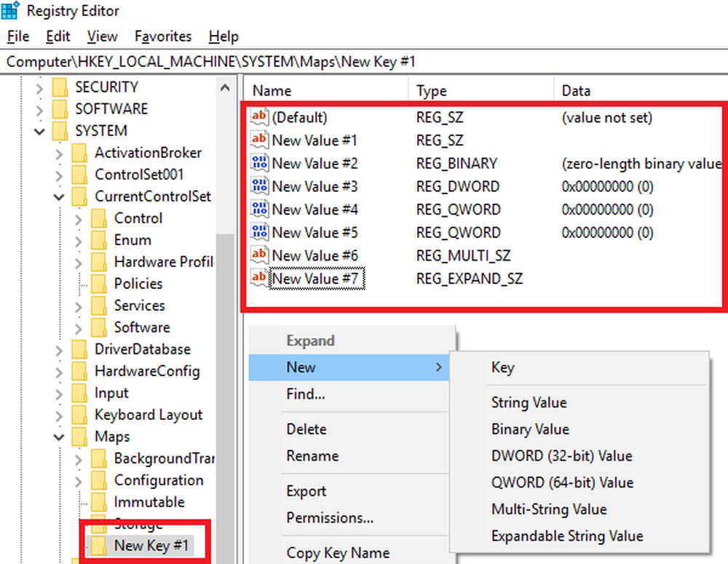Click the (Default) string value icon
The width and height of the screenshot is (728, 564).
click(x=259, y=116)
